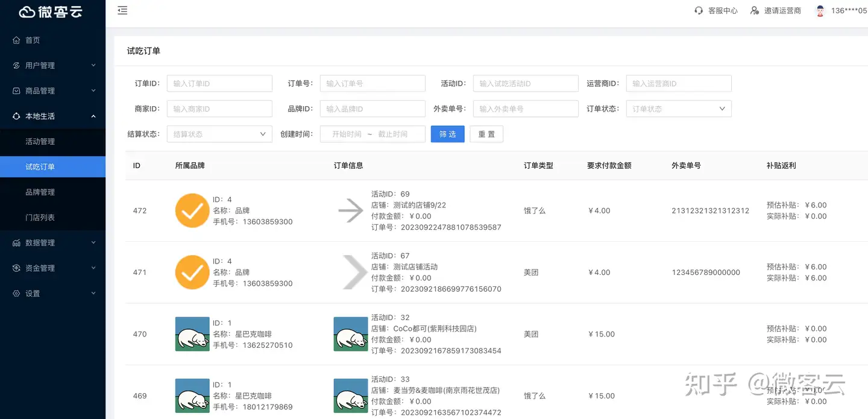The height and width of the screenshot is (419, 868).
Task: Click 试吃订单 page title
Action: [143, 51]
